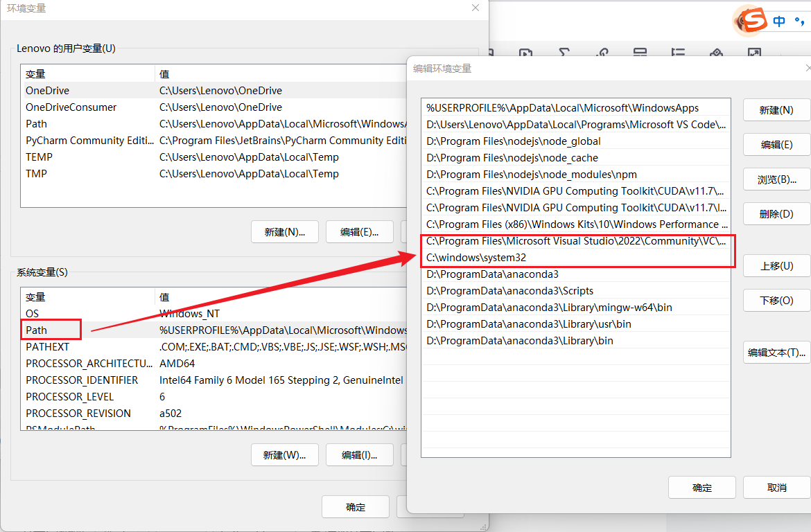Select Path in the system variables list
The image size is (811, 532).
pos(215,330)
